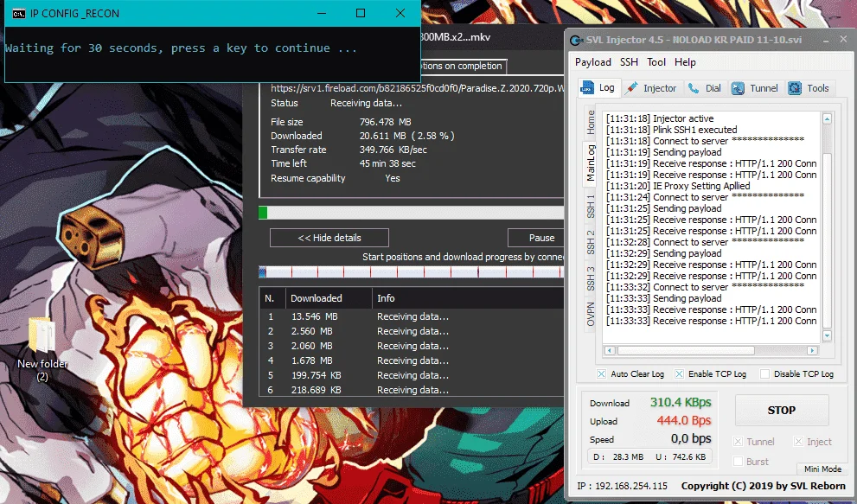857x504 pixels.
Task: Select connection row with 13.546 MB
Action: pyautogui.click(x=412, y=316)
